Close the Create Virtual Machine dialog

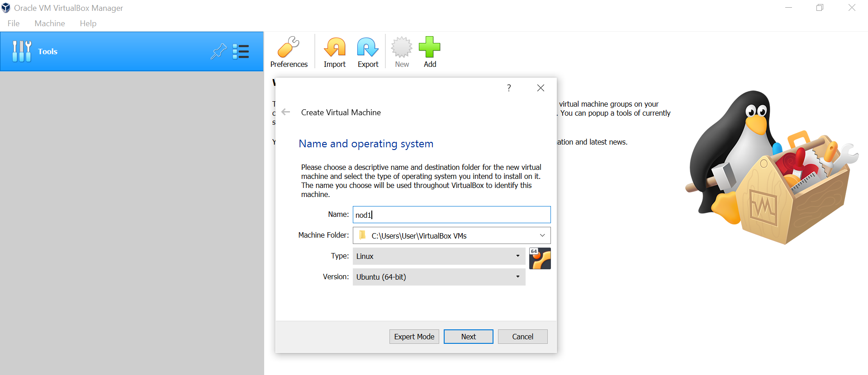pos(541,88)
